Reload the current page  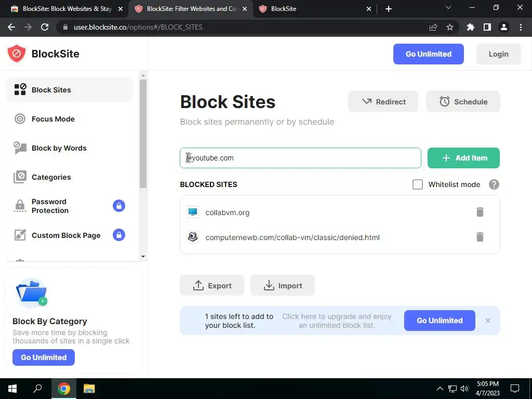[45, 27]
